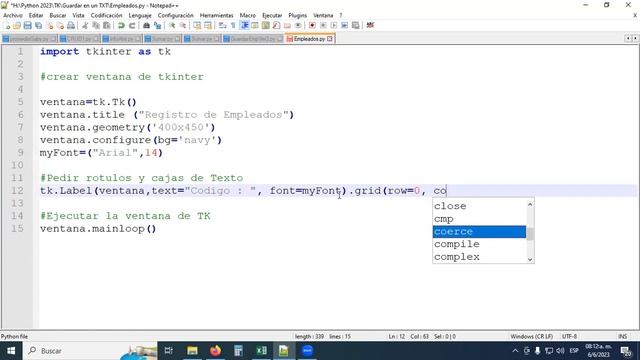Viewport: 640px width, 360px height.
Task: Close the current document via the toolbar Close icon
Action: tap(50, 25)
